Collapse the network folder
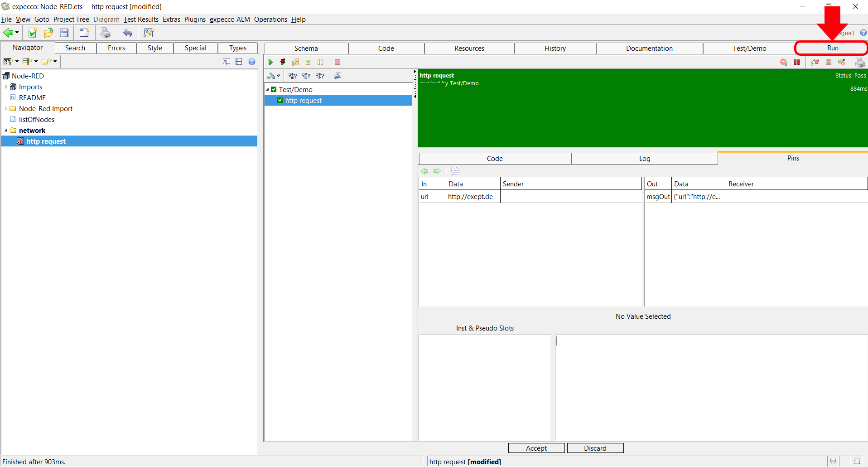 tap(6, 131)
